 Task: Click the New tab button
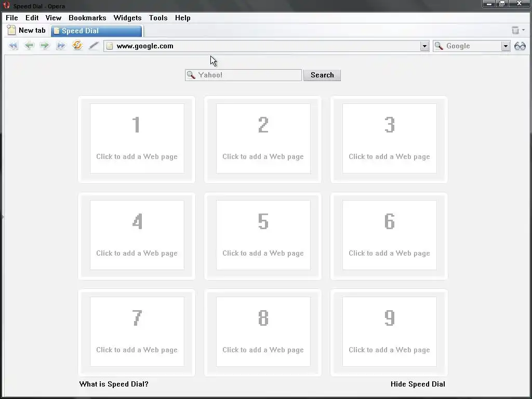click(26, 30)
